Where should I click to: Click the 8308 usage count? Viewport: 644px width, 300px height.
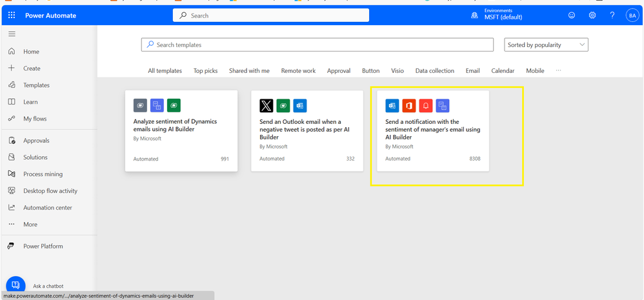coord(475,159)
